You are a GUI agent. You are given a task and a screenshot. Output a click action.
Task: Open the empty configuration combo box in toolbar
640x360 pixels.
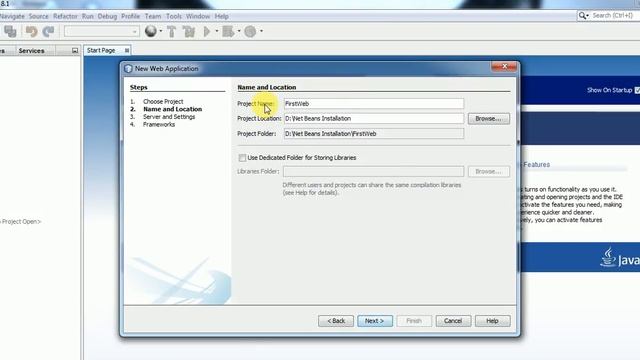(x=102, y=31)
